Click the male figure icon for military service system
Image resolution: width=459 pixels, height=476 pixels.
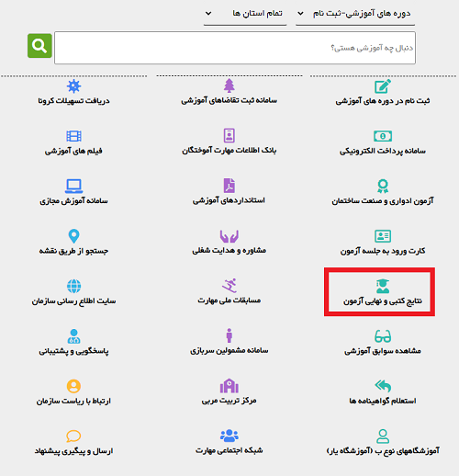(x=229, y=335)
